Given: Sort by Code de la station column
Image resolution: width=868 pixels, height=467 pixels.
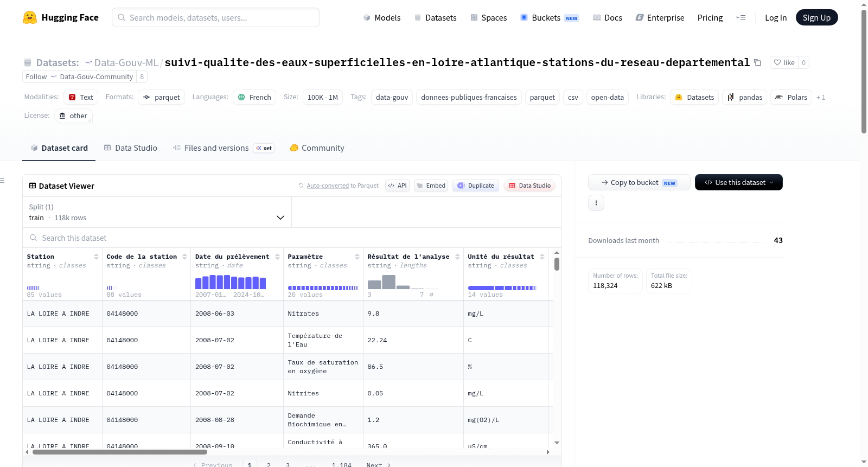Looking at the screenshot, I should coord(184,257).
